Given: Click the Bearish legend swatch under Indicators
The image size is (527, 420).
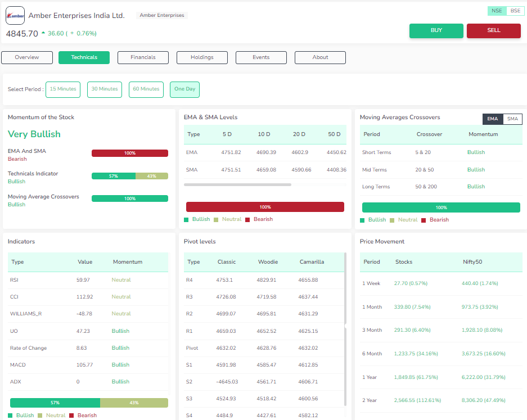Looking at the screenshot, I should 71,416.
